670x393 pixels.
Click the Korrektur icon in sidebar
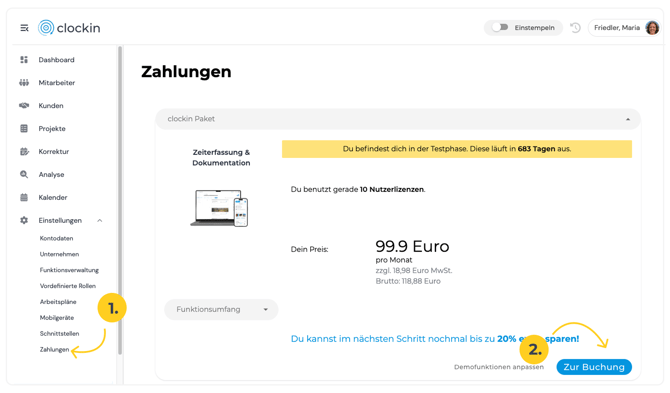click(24, 151)
